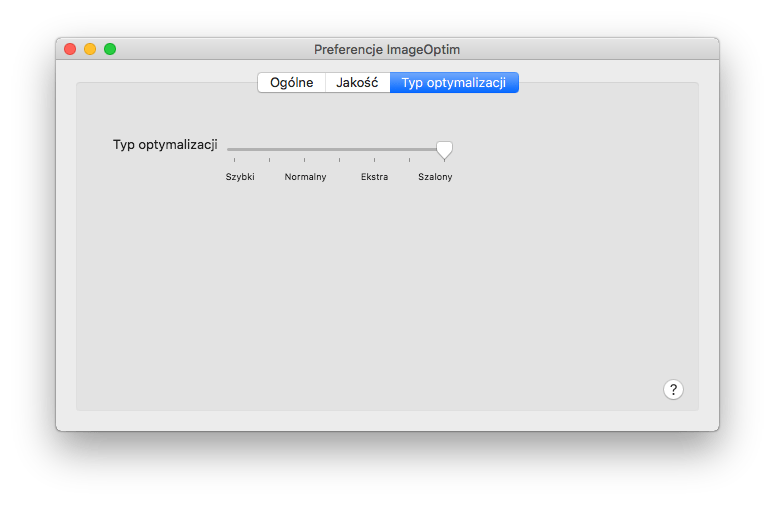Screen dimensions: 775x505
Task: Set slider to Ekstra tick mark
Action: tap(375, 160)
